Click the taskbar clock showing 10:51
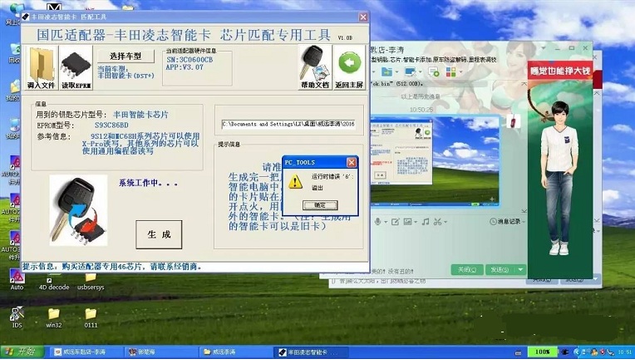The height and width of the screenshot is (364, 635). click(624, 352)
